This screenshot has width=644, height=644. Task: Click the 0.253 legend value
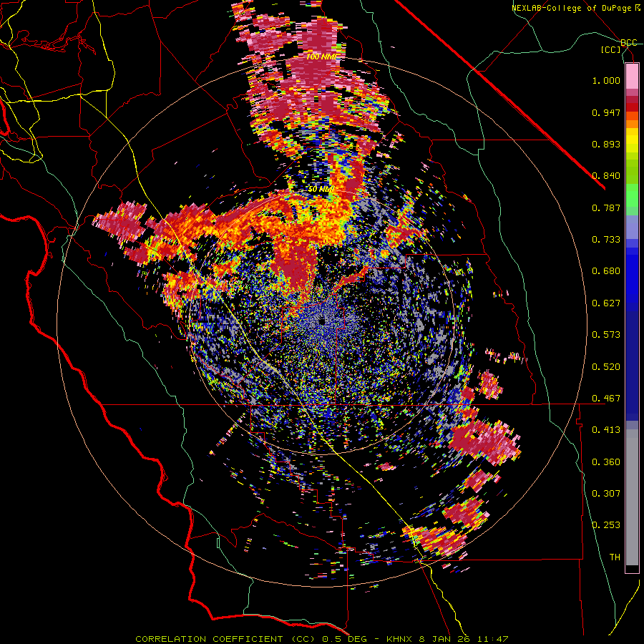(606, 525)
